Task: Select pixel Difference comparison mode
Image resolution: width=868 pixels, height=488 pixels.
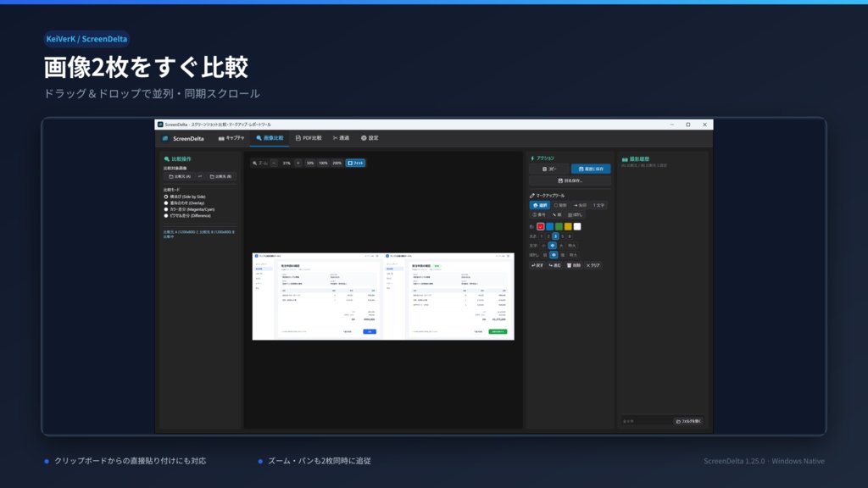Action: 187,216
